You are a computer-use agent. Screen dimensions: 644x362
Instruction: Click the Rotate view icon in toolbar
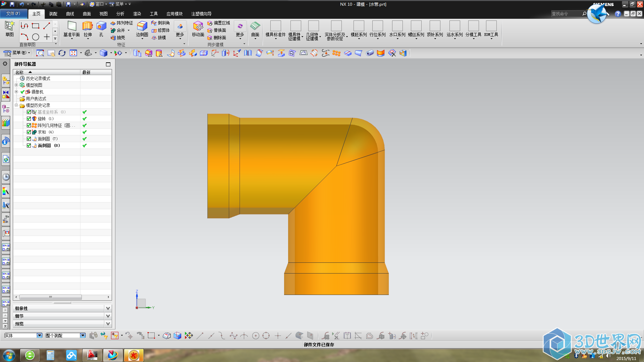(62, 53)
